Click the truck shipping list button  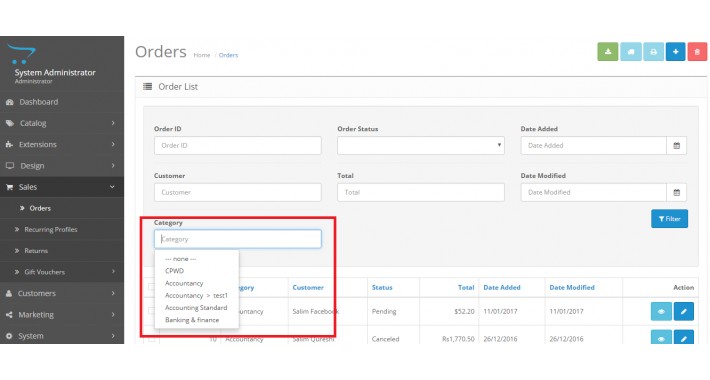(631, 52)
